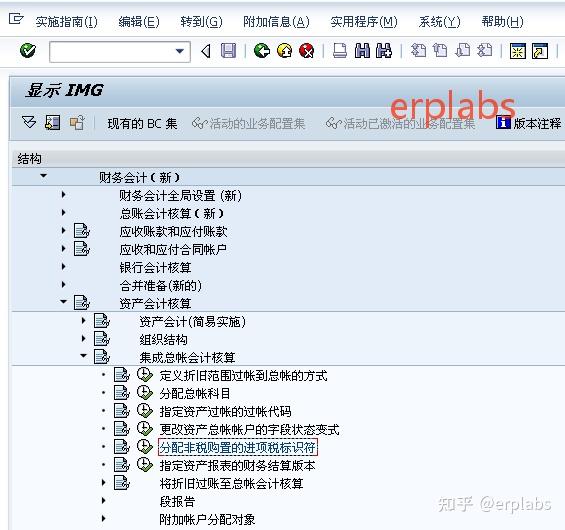Open the 附加信息(A) menu

(x=276, y=22)
